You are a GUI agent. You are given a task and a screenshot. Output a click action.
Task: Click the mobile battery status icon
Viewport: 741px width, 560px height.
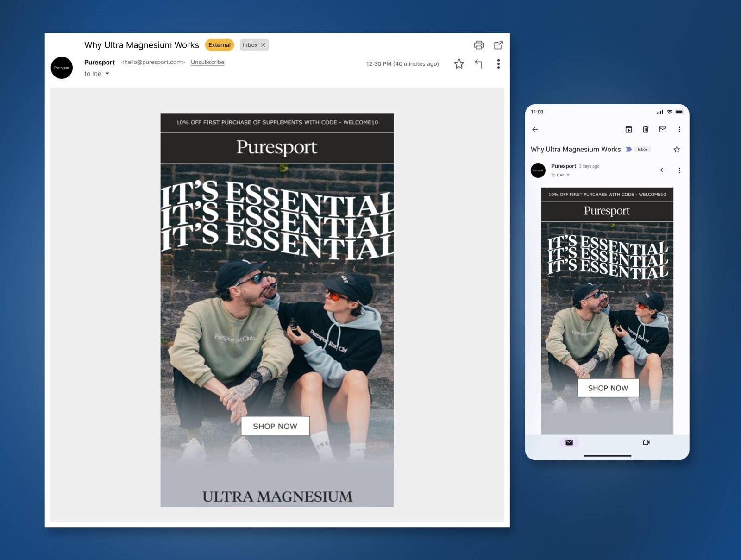(679, 112)
